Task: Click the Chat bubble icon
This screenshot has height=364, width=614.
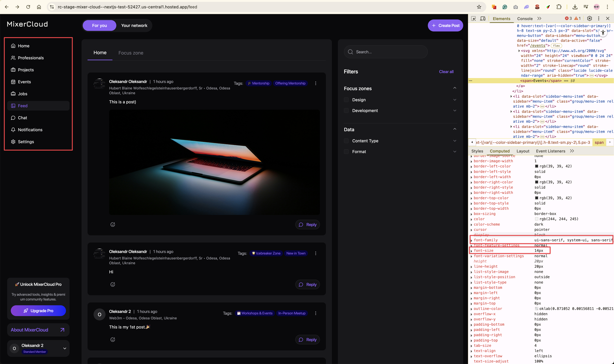Action: (x=13, y=118)
